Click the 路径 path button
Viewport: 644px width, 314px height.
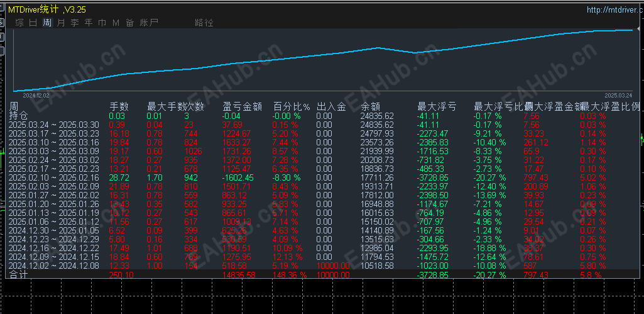coord(204,23)
